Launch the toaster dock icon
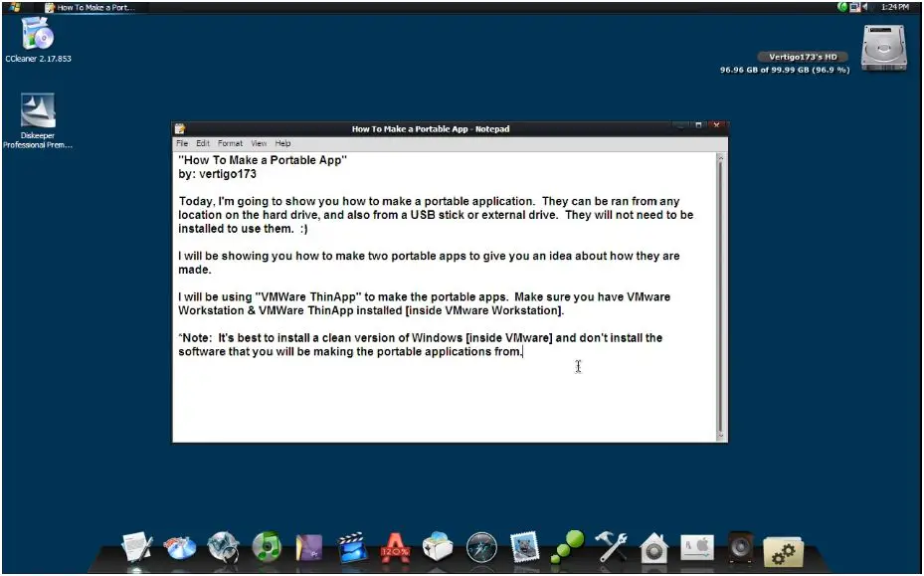Image resolution: width=924 pixels, height=576 pixels. click(x=438, y=546)
